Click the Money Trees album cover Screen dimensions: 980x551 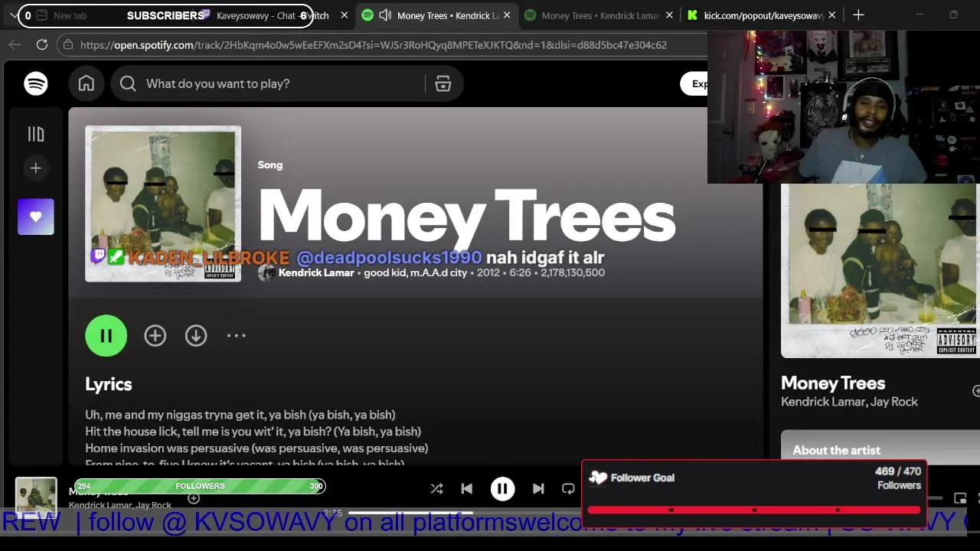163,204
